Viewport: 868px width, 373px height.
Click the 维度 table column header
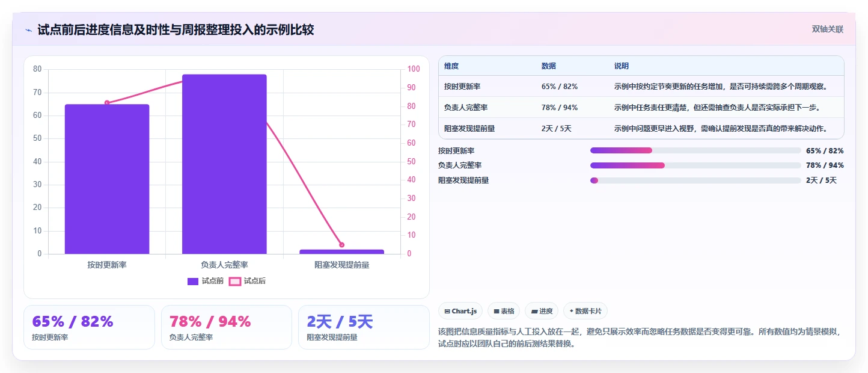coord(451,66)
